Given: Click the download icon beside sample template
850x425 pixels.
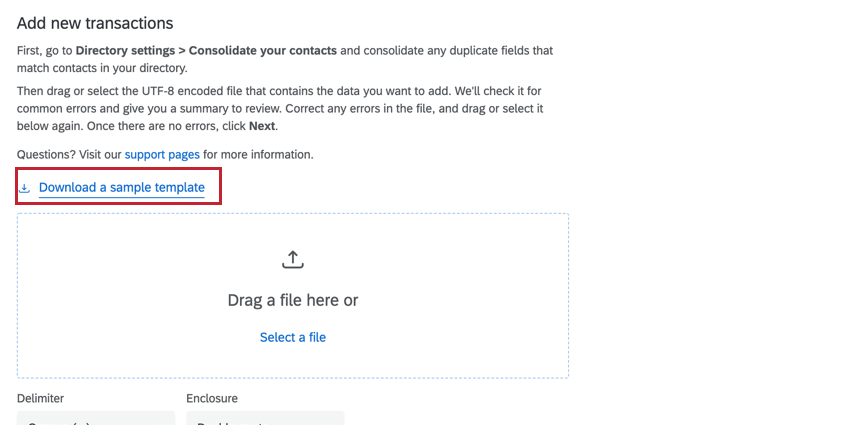Looking at the screenshot, I should point(25,188).
